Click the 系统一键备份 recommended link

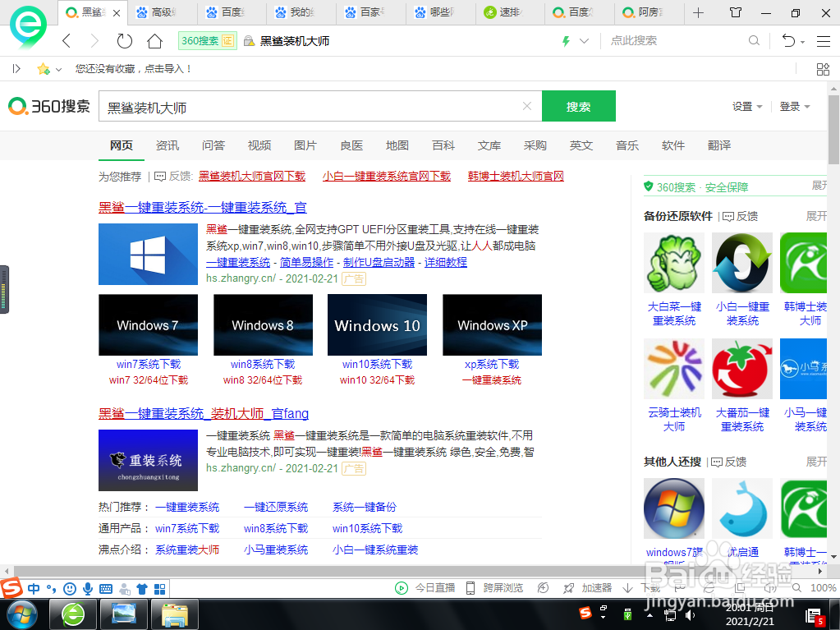[x=365, y=507]
